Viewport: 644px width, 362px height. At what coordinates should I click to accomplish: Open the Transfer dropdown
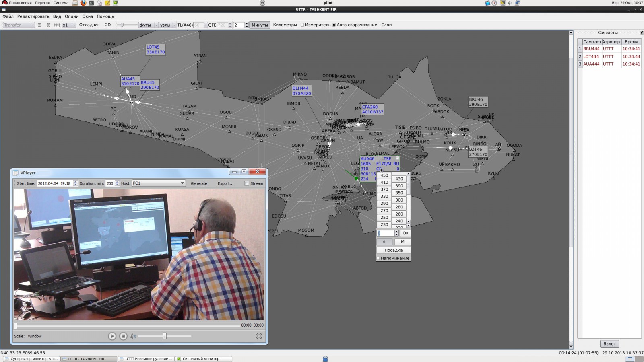tap(19, 25)
